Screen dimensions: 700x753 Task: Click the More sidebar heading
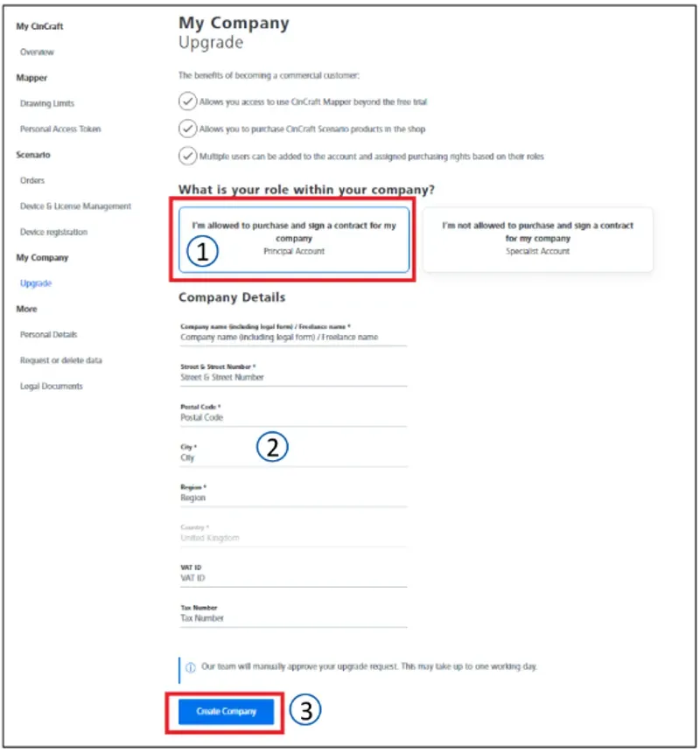26,309
